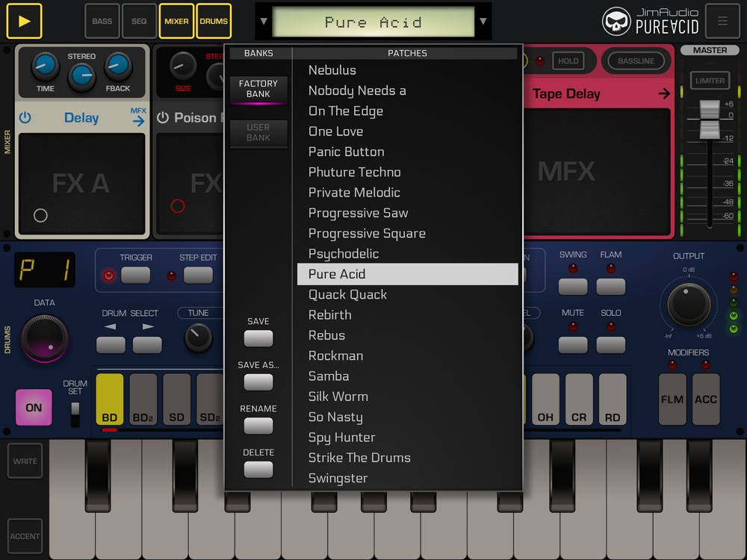Click the skull PureAcid logo
747x560 pixels.
[616, 22]
